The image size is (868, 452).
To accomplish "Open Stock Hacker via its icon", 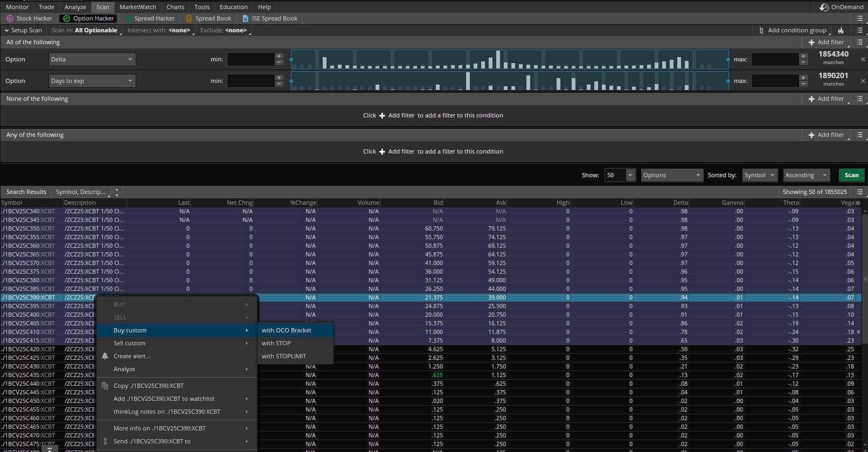I will coord(10,18).
